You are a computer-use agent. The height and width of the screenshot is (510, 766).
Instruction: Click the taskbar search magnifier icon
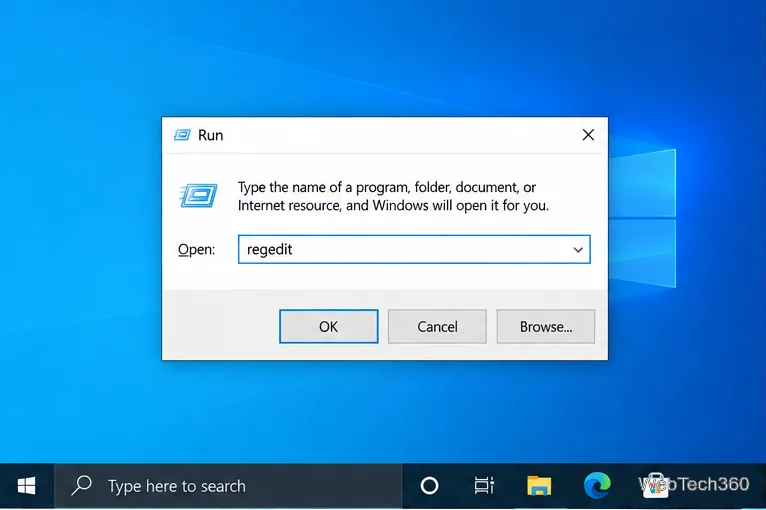click(82, 486)
